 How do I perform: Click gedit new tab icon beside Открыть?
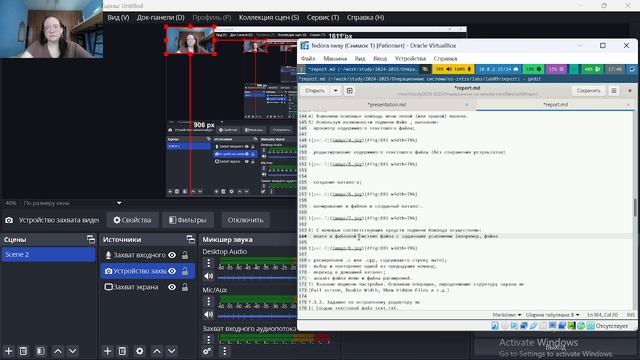click(349, 91)
